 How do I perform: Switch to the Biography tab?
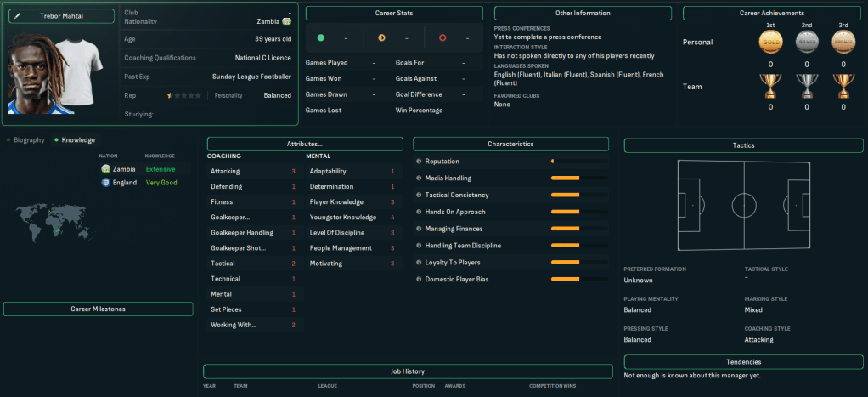tap(25, 139)
